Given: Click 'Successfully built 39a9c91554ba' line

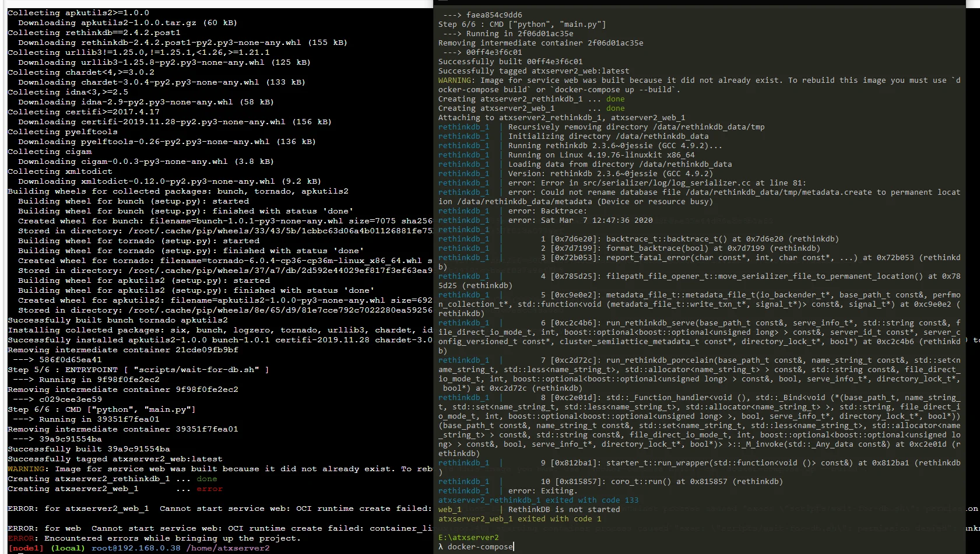Looking at the screenshot, I should [89, 449].
